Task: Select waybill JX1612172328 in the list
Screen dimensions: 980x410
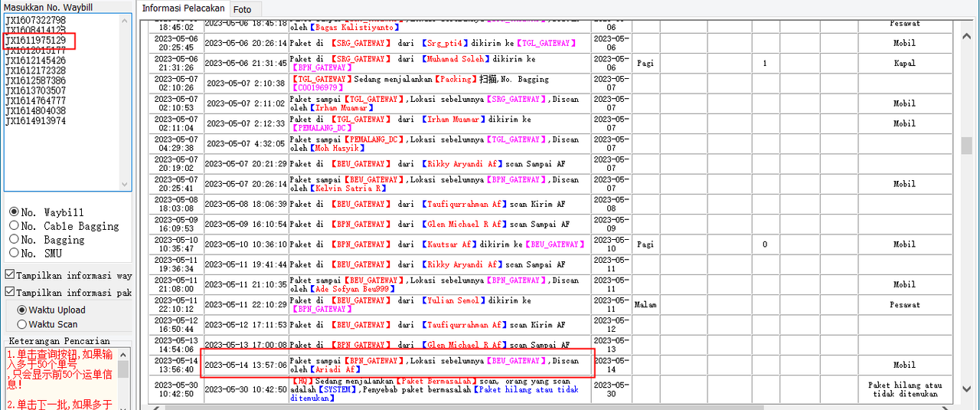Action: point(35,71)
